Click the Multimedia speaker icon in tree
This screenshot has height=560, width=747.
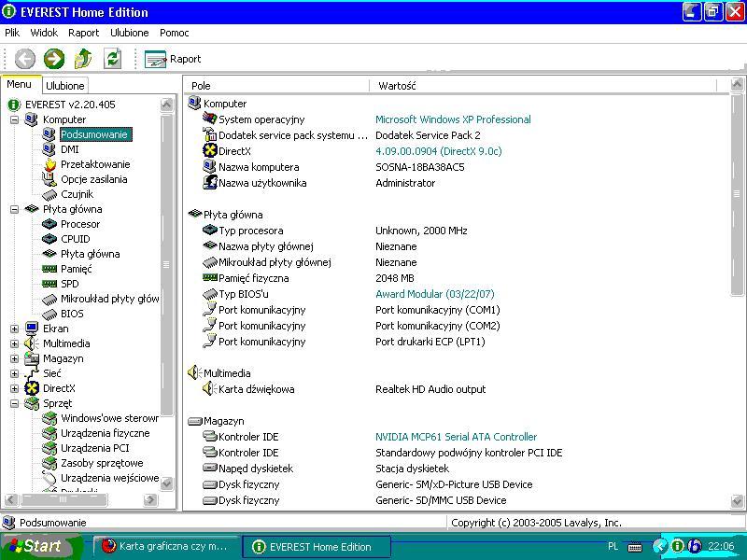click(32, 343)
